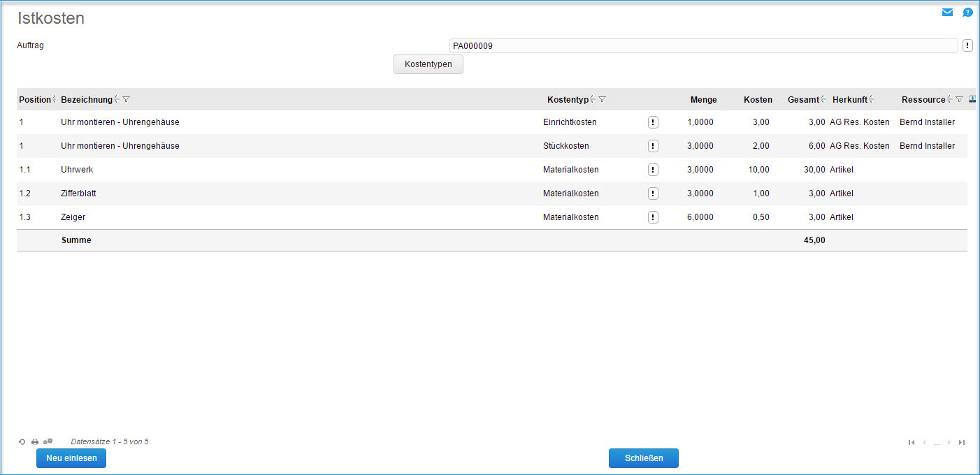Open info icon for Zeiger row

[x=653, y=217]
